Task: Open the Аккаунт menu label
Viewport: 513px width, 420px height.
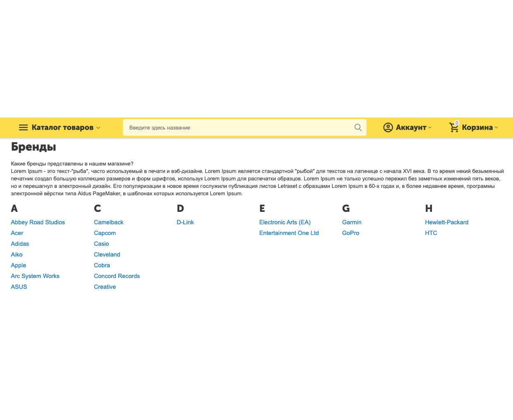Action: pos(411,127)
